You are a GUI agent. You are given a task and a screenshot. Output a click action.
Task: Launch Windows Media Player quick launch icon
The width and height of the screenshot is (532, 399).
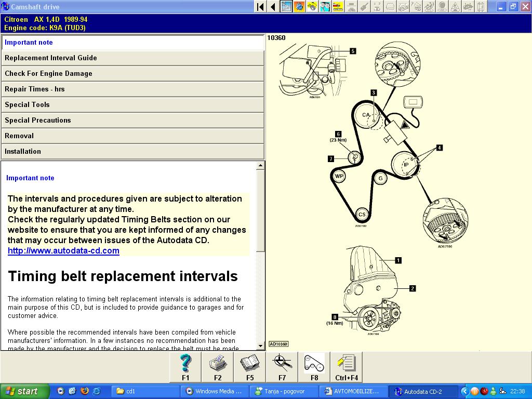coord(60,391)
